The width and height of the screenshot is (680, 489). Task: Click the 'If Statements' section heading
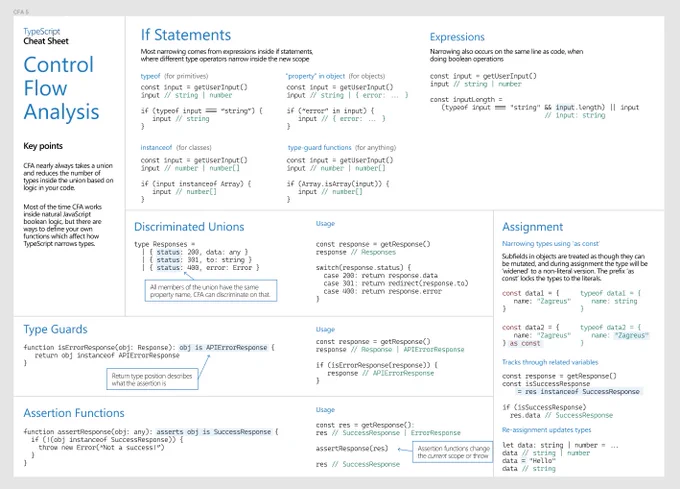point(186,35)
